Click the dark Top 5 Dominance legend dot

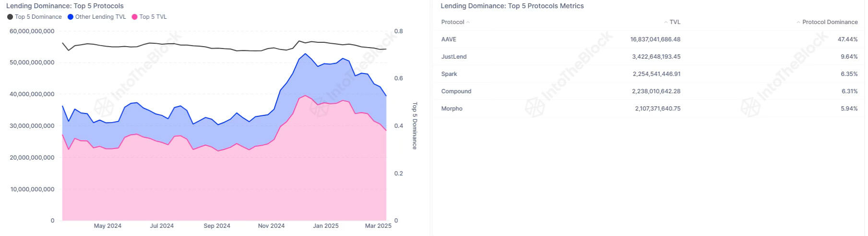coord(10,17)
